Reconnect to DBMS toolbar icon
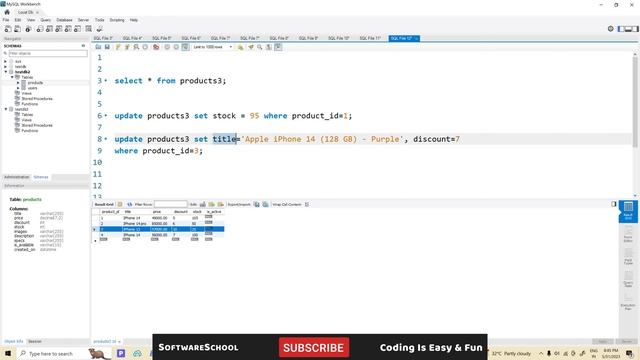 (x=99, y=29)
